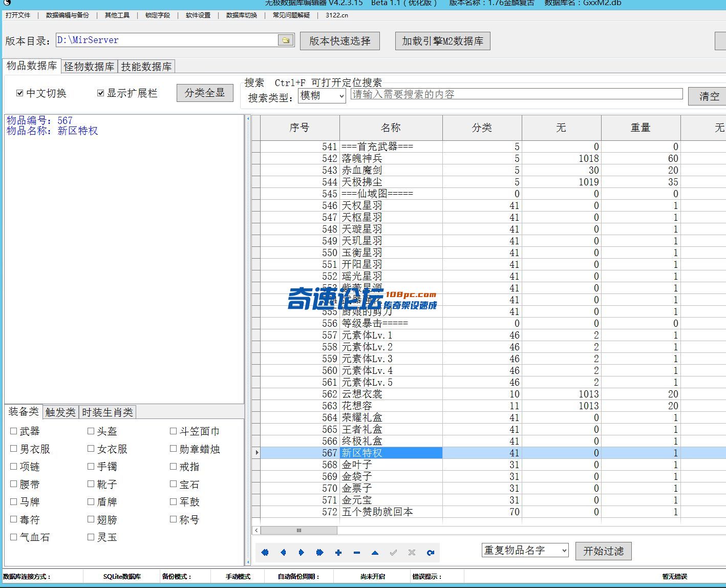
Task: Click the 版本目录 path field
Action: pyautogui.click(x=167, y=40)
